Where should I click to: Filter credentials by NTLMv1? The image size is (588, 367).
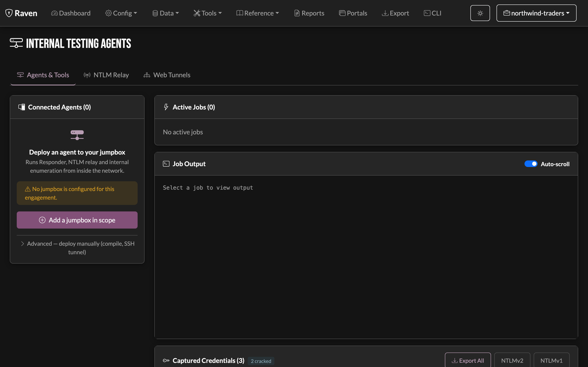551,360
